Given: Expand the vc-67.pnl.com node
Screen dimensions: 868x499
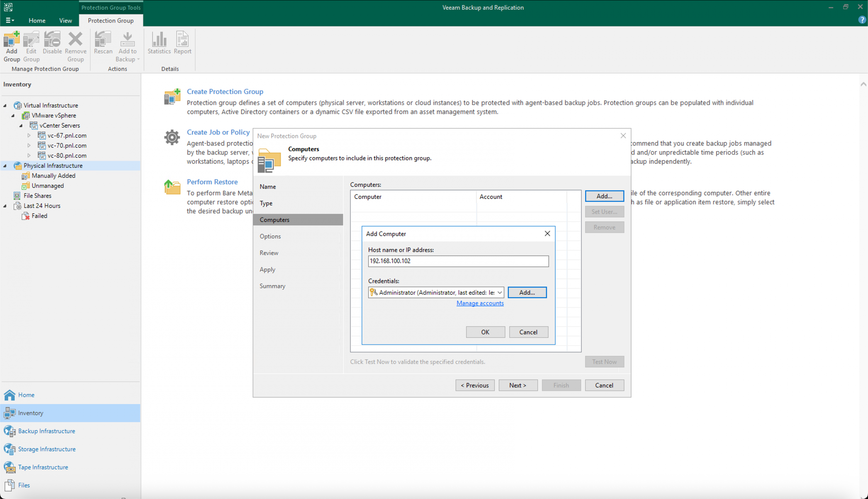Looking at the screenshot, I should click(x=29, y=136).
